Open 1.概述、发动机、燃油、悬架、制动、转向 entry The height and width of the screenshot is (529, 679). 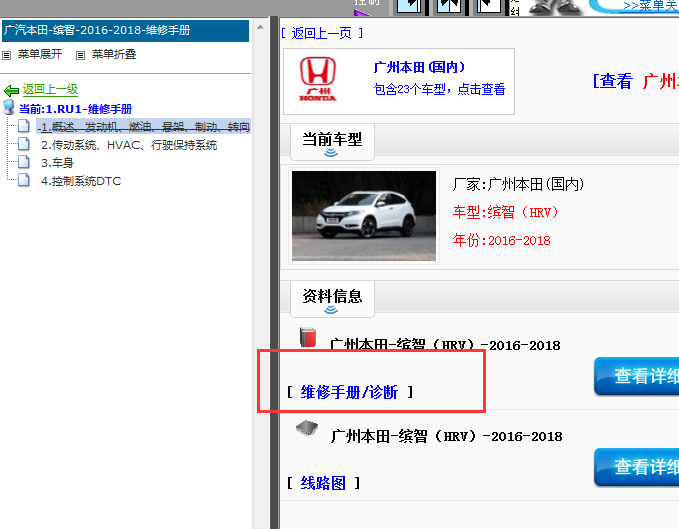[143, 127]
